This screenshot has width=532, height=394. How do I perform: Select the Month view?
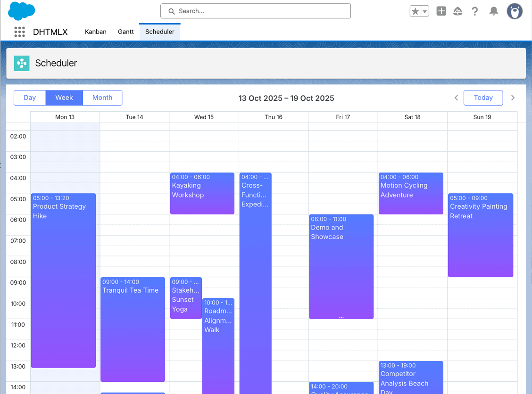(102, 98)
